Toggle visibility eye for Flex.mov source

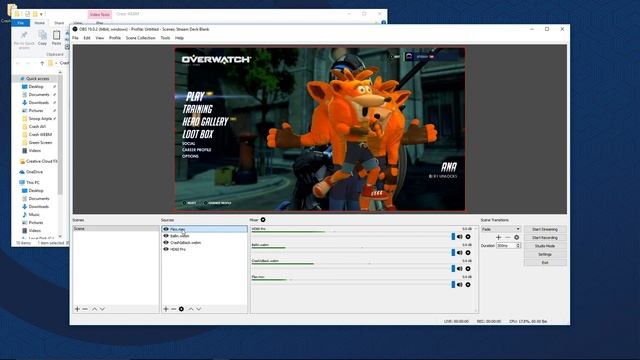166,229
